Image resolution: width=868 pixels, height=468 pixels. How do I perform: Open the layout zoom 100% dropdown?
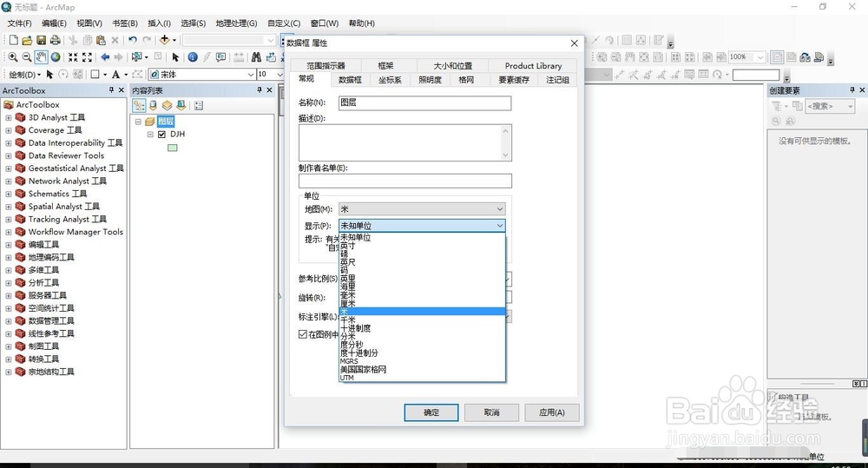coord(760,57)
